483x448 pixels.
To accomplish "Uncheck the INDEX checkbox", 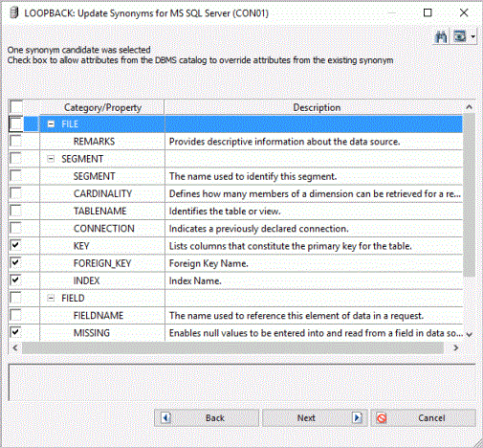I will pos(16,280).
